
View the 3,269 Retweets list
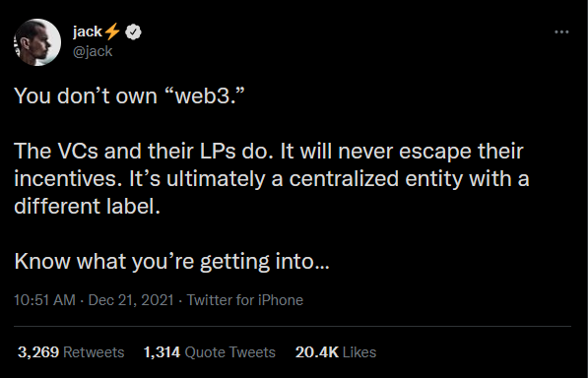71,352
